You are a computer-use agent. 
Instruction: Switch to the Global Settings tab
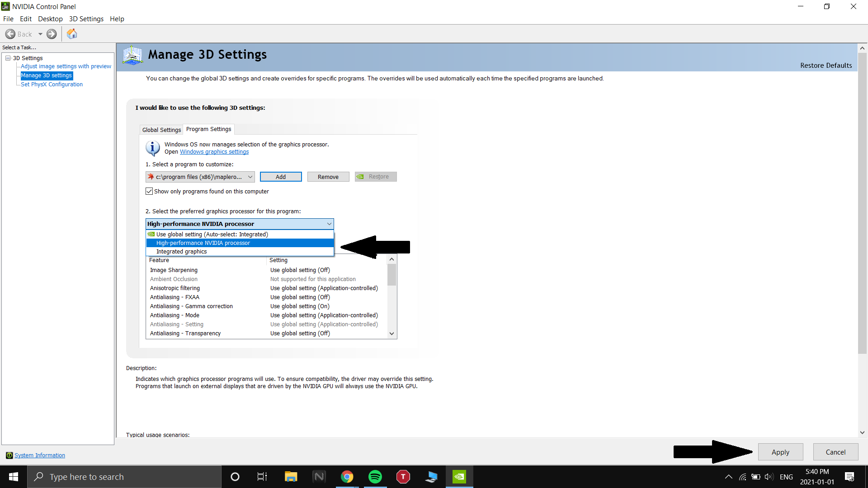pos(161,130)
